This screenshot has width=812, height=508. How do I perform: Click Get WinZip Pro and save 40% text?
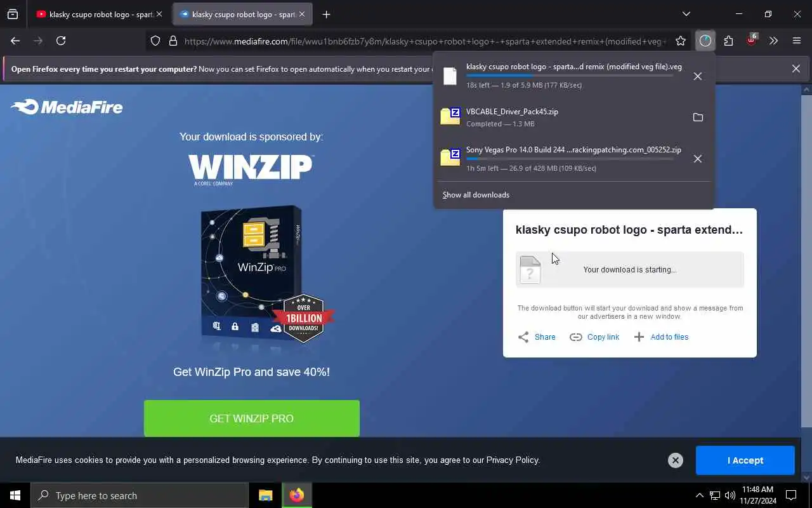pos(251,372)
